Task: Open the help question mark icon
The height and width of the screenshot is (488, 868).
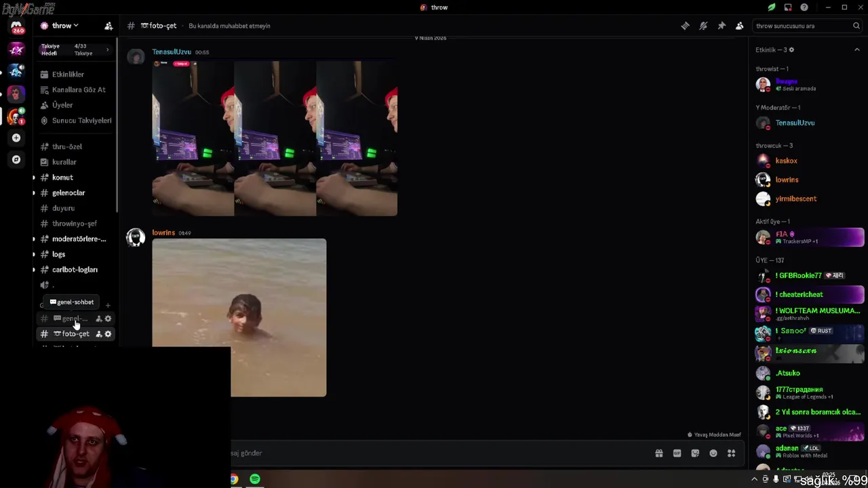Action: click(804, 7)
